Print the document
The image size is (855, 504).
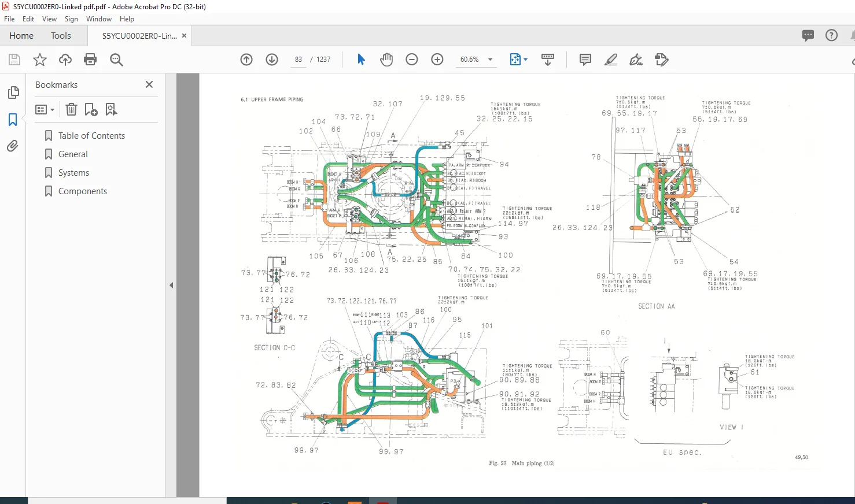(x=90, y=60)
